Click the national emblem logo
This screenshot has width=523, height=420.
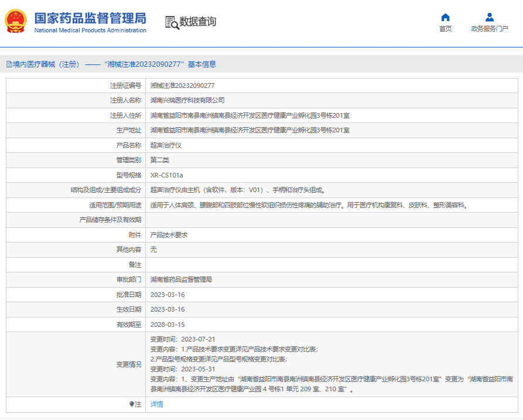(15, 21)
